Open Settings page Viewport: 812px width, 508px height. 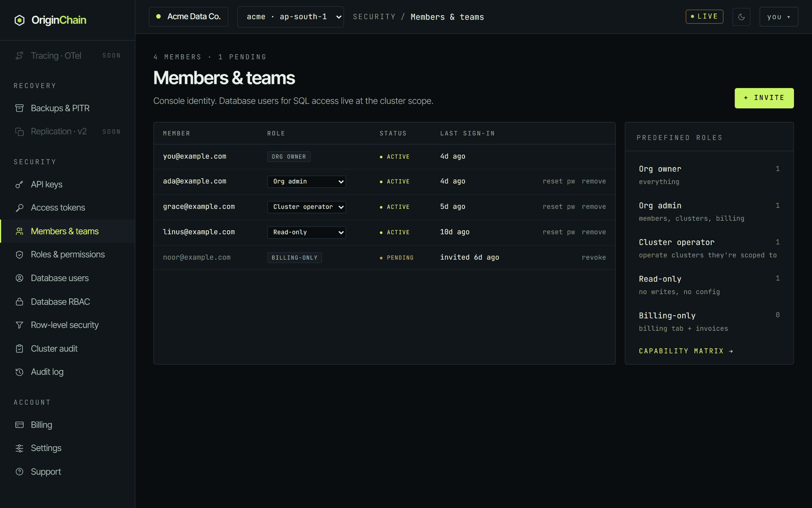(x=68, y=448)
